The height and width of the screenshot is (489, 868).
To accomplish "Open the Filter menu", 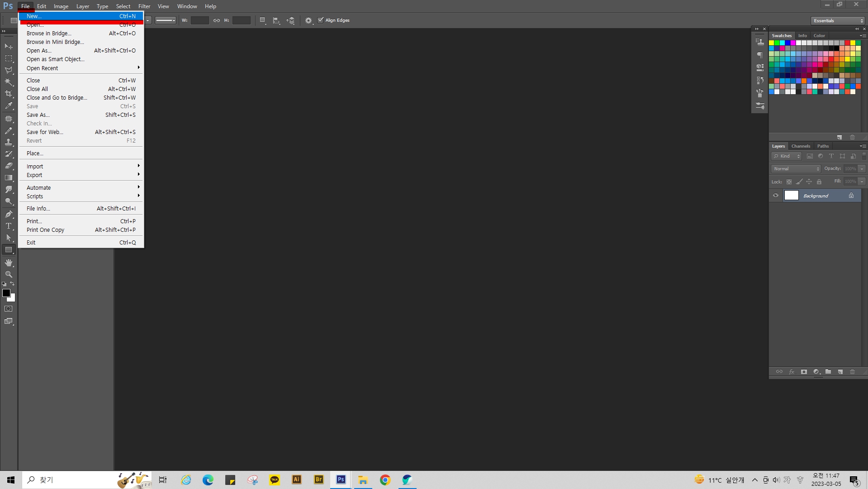I will tap(144, 6).
